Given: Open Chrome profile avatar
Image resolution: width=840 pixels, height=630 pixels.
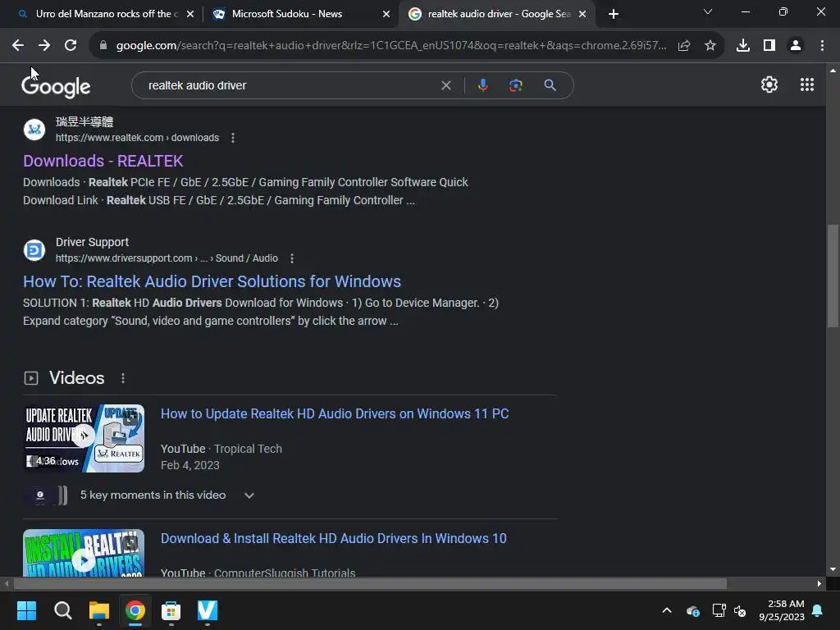Looking at the screenshot, I should pyautogui.click(x=796, y=46).
